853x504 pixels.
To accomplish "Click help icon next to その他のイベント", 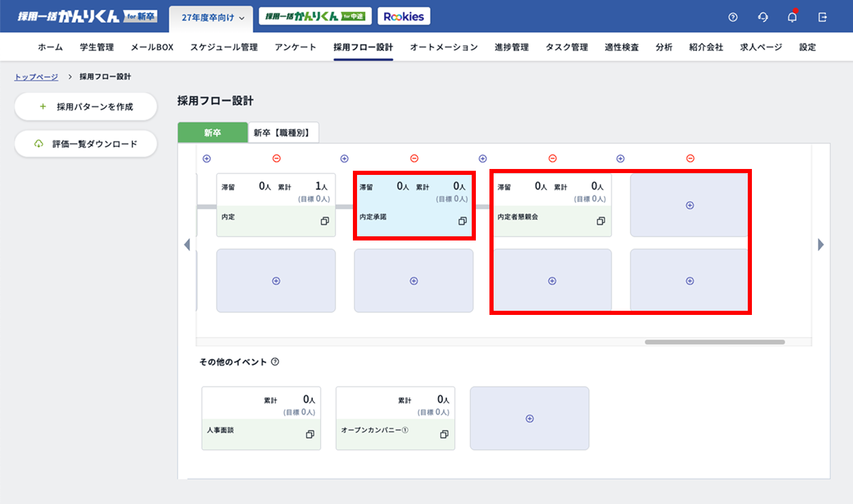I will click(275, 362).
